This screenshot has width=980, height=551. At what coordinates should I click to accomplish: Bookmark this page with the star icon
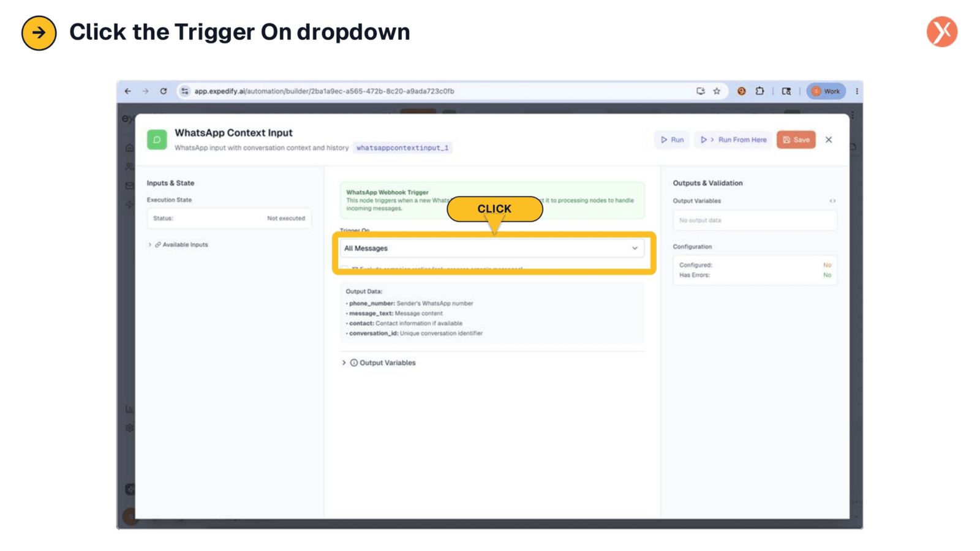click(717, 91)
